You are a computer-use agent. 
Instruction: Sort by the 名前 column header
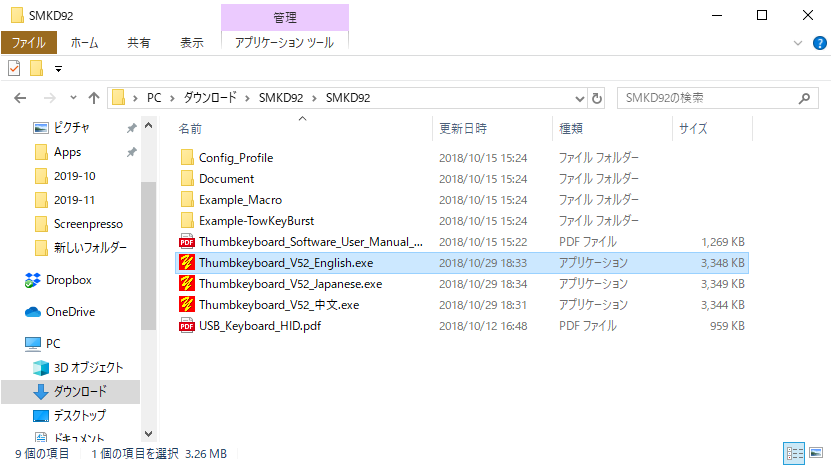(190, 128)
